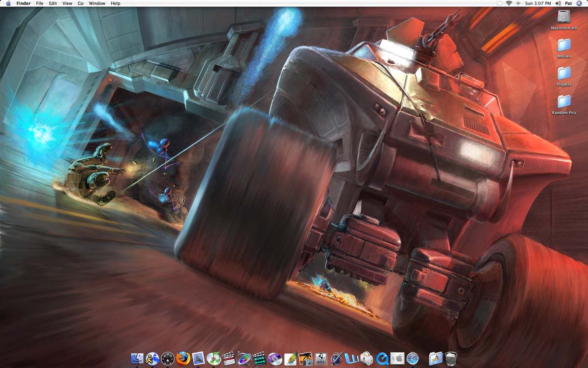Open iPhoto camera icon in Dock
The height and width of the screenshot is (368, 588).
click(x=306, y=359)
